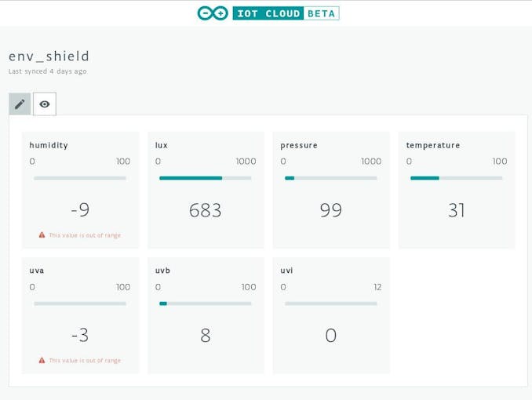Click uva out-of-range warning icon

pyautogui.click(x=42, y=361)
